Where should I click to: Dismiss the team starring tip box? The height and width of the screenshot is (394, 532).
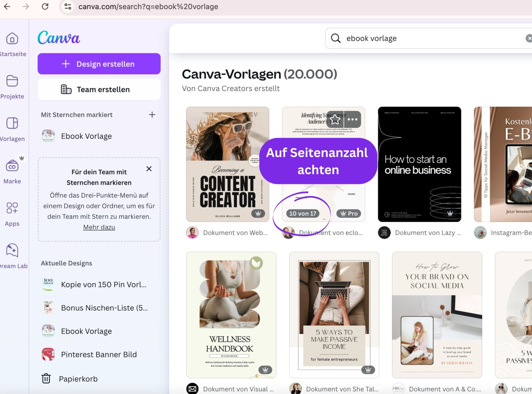(x=149, y=169)
